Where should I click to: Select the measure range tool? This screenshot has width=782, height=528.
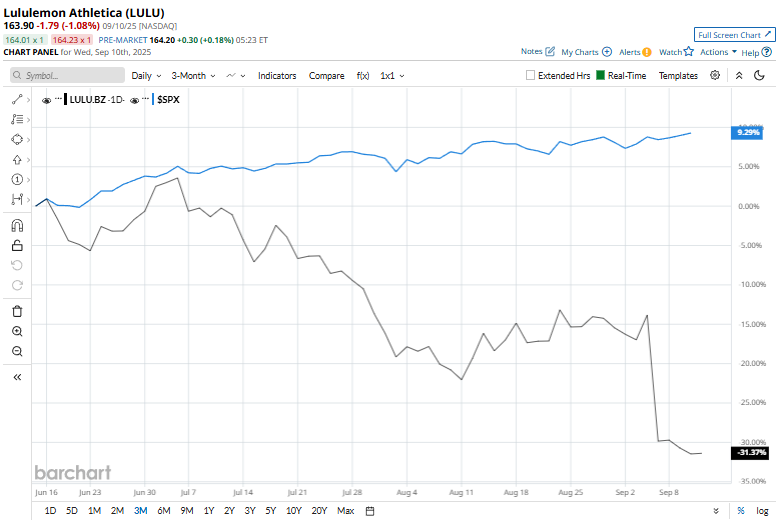click(x=17, y=199)
